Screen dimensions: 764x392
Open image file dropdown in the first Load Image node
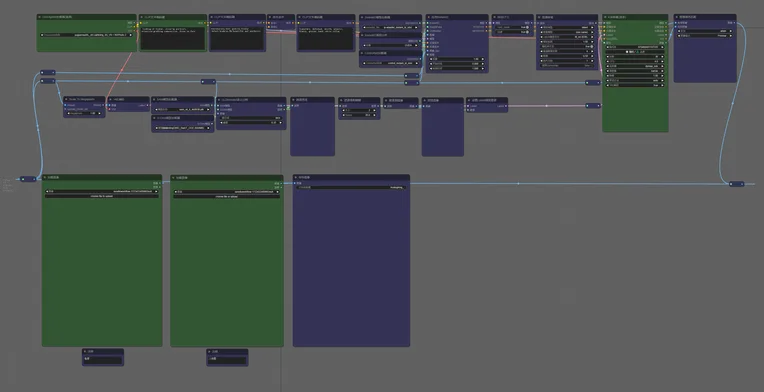tap(102, 191)
